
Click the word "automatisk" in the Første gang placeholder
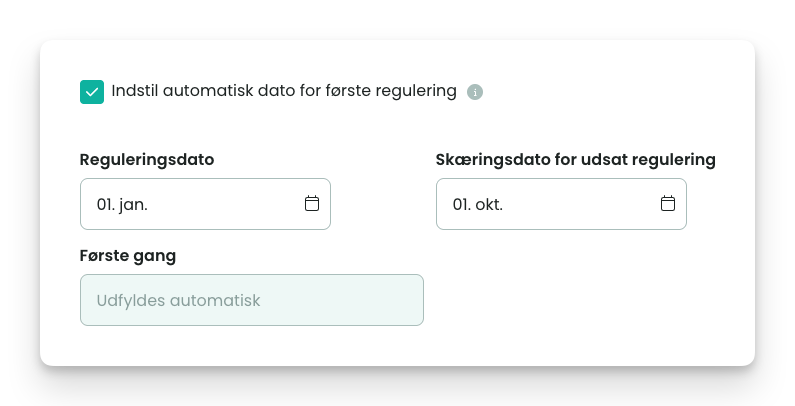(x=215, y=300)
